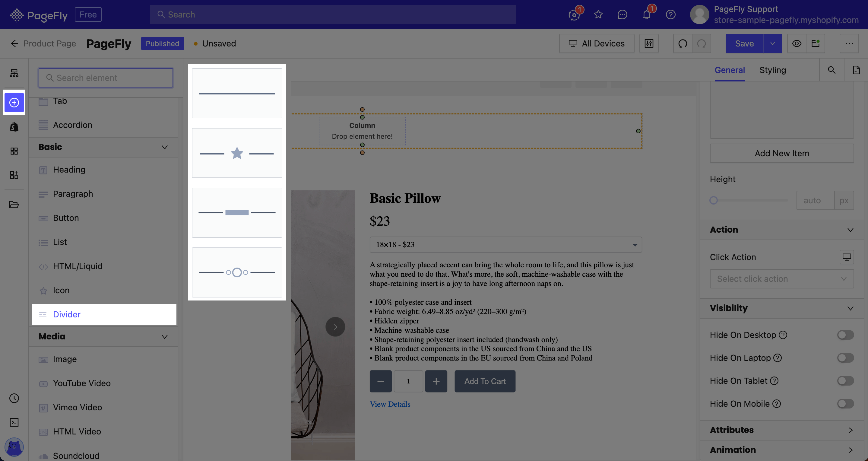Click the Add To Cart button
This screenshot has width=868, height=461.
[485, 381]
